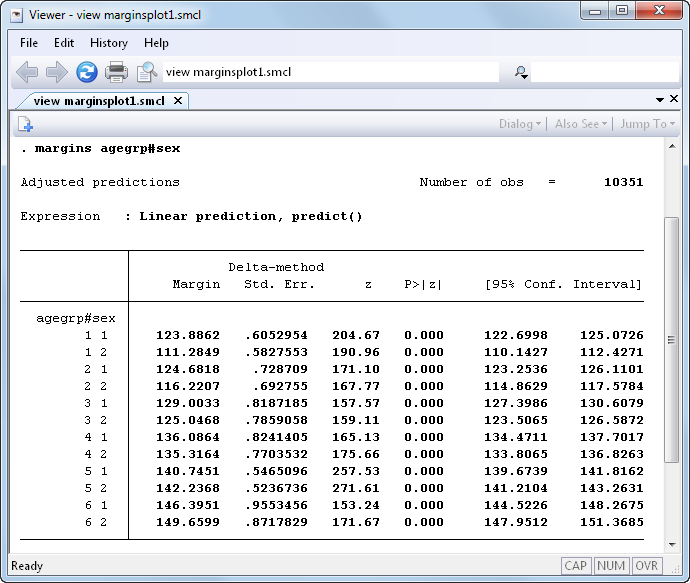Click margin value 111.2849
Image resolution: width=690 pixels, height=583 pixels.
point(188,352)
